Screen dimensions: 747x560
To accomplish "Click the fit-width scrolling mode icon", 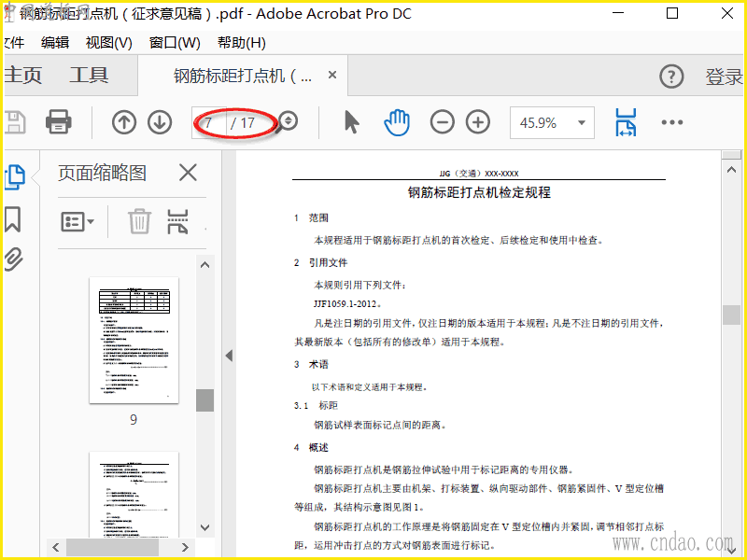I will point(626,122).
